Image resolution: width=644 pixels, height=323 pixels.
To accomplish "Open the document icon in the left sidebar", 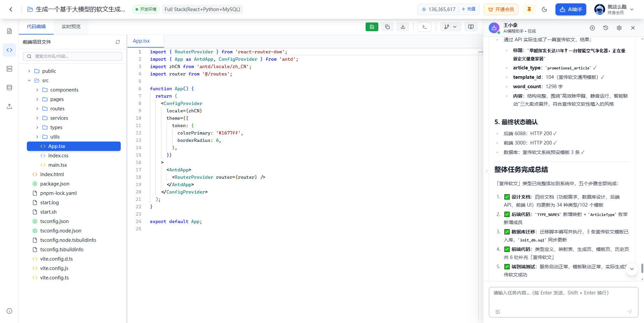I will point(9,31).
